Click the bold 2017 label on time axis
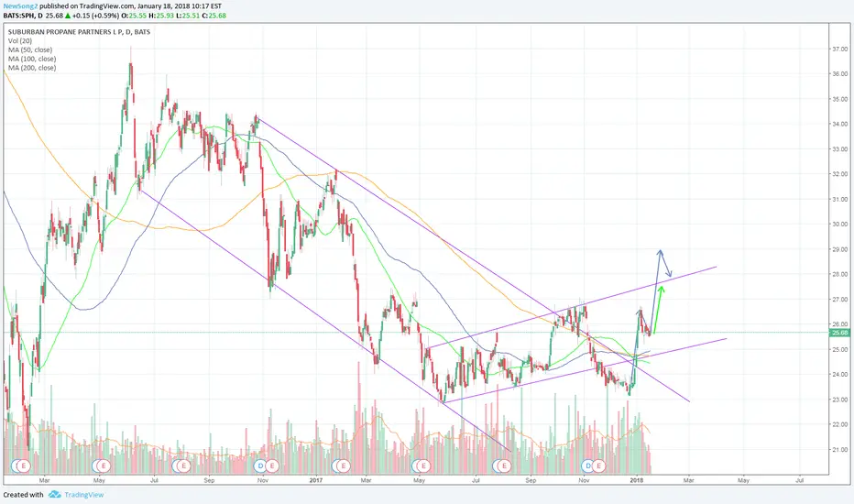 (x=316, y=480)
